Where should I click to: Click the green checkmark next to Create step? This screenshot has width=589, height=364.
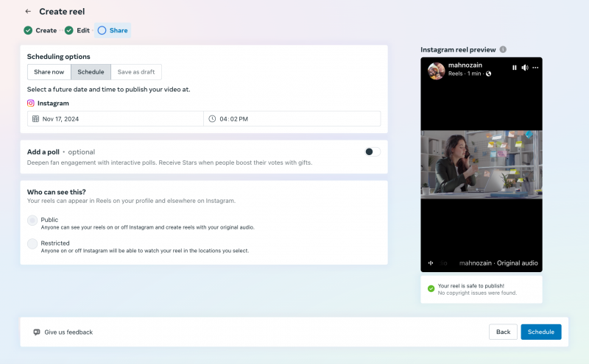[x=28, y=30]
